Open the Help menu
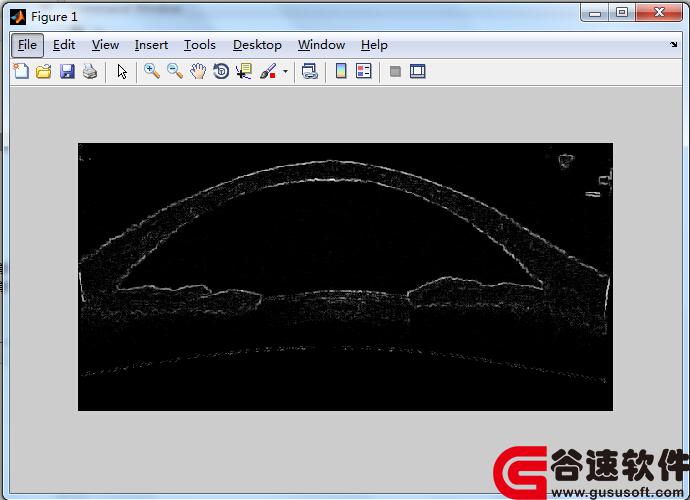Screen dimensions: 690x500 pos(374,45)
